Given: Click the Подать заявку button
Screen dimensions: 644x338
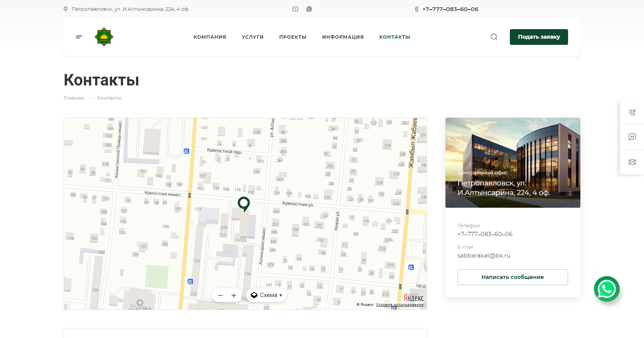Looking at the screenshot, I should click(x=539, y=37).
